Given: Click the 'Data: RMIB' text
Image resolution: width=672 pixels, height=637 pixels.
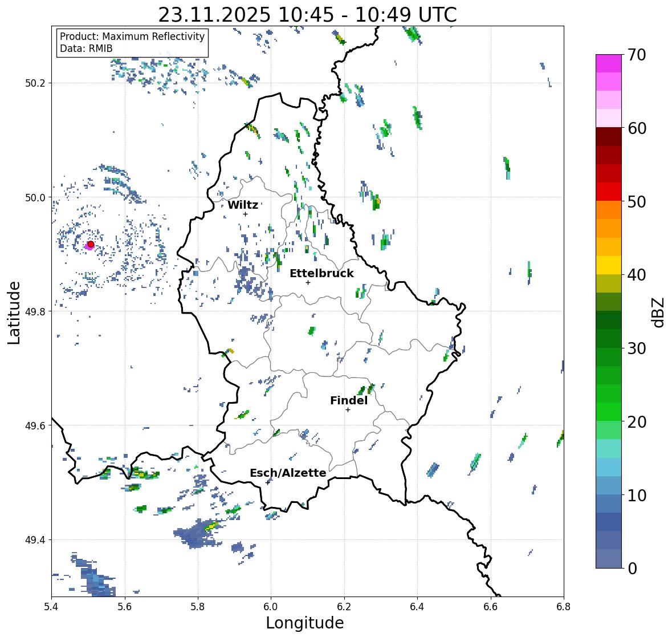Looking at the screenshot, I should (86, 48).
